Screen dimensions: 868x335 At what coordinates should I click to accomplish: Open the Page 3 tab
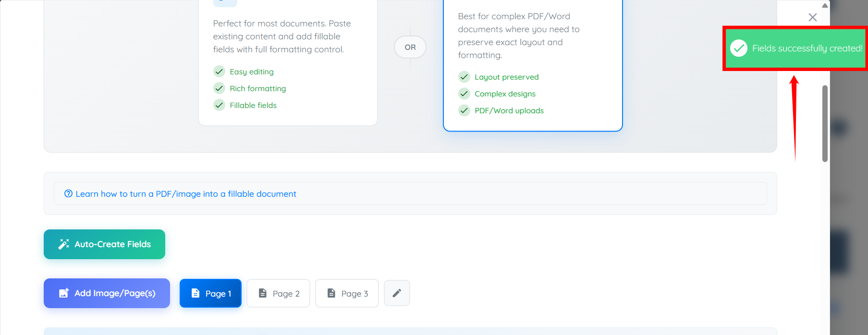click(347, 293)
